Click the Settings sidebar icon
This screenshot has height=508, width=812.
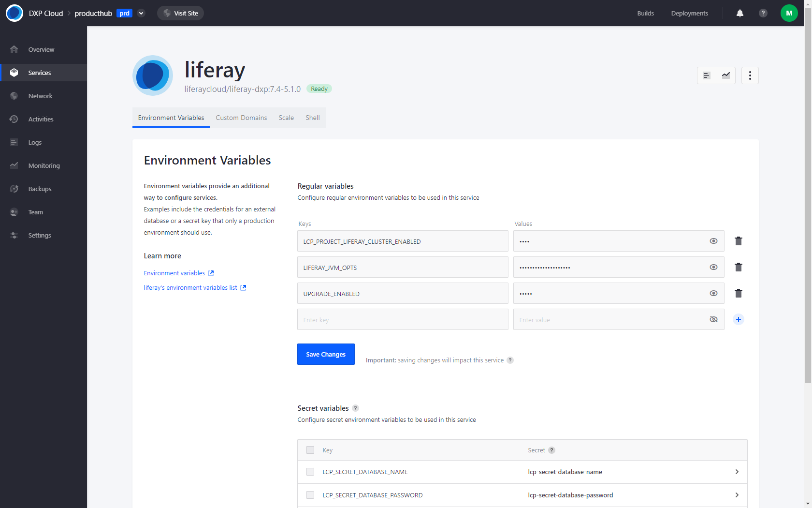(14, 235)
